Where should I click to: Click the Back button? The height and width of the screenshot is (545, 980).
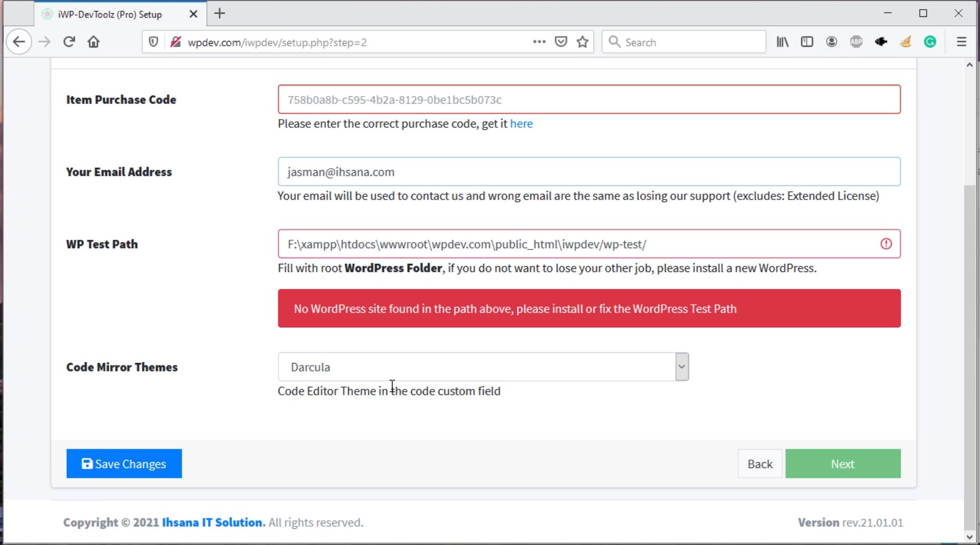click(x=760, y=464)
